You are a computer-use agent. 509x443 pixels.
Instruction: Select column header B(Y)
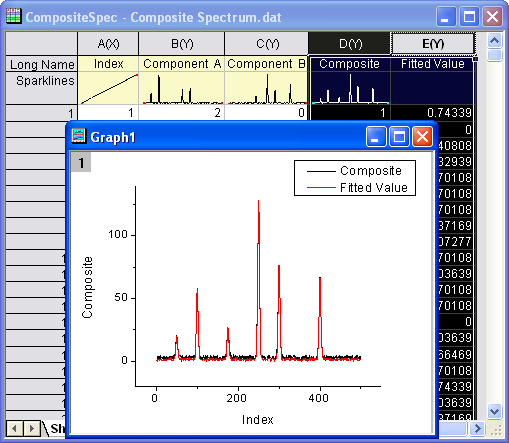coord(182,44)
